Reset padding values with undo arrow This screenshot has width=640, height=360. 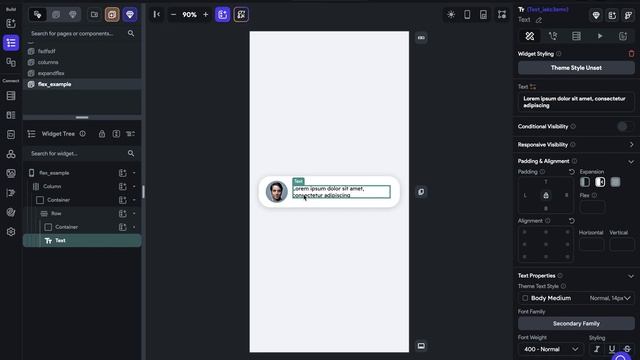(571, 171)
